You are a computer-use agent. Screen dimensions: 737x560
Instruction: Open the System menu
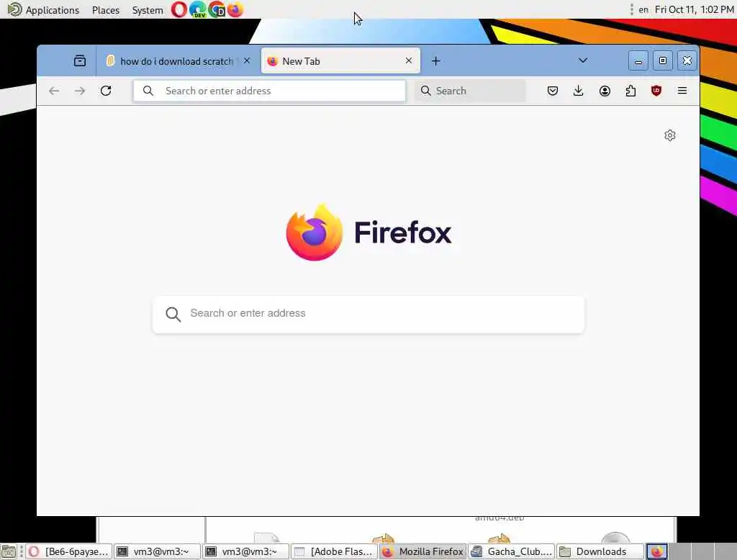click(148, 10)
